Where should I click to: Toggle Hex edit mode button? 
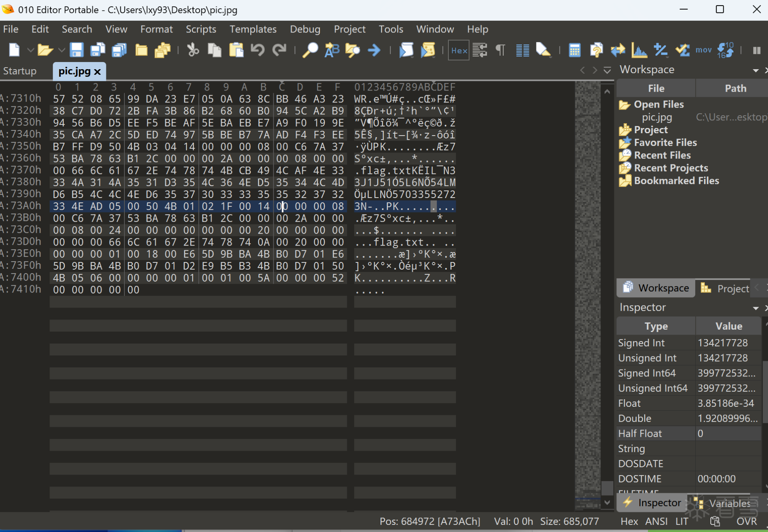pos(458,50)
